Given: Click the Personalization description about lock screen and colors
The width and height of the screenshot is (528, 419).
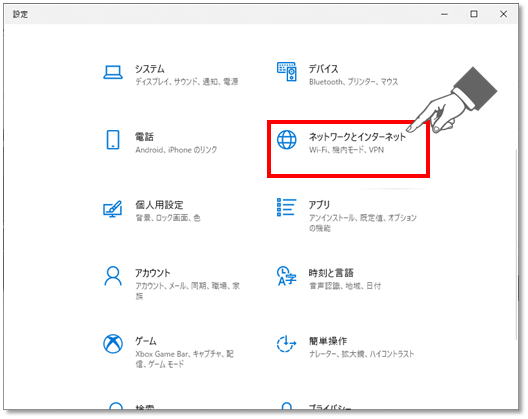Looking at the screenshot, I should (168, 218).
